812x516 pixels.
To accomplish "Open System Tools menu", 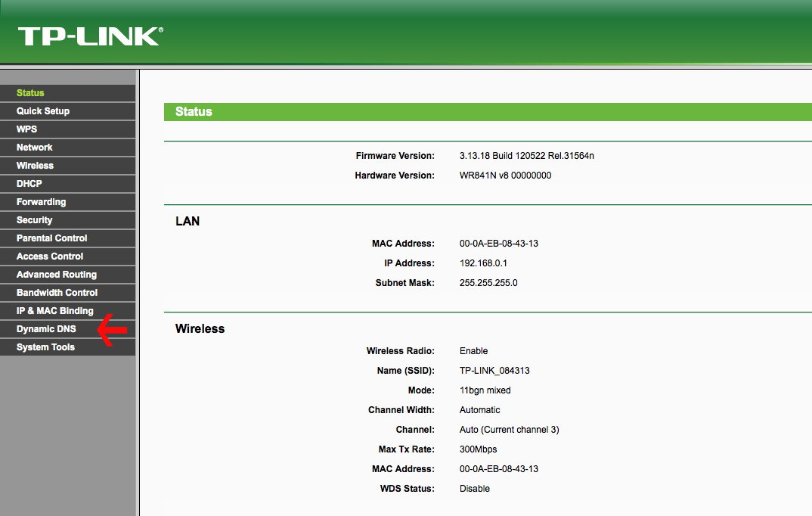I will click(x=46, y=347).
